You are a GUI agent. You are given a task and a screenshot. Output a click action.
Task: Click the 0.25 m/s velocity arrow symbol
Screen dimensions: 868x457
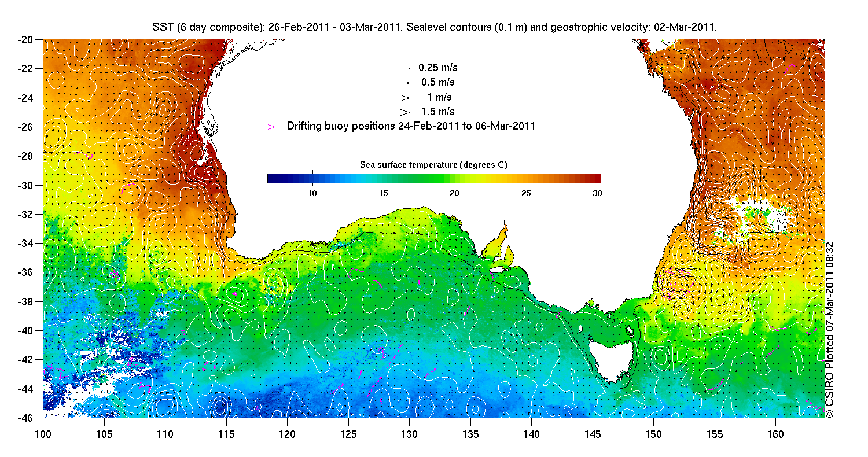click(x=408, y=68)
